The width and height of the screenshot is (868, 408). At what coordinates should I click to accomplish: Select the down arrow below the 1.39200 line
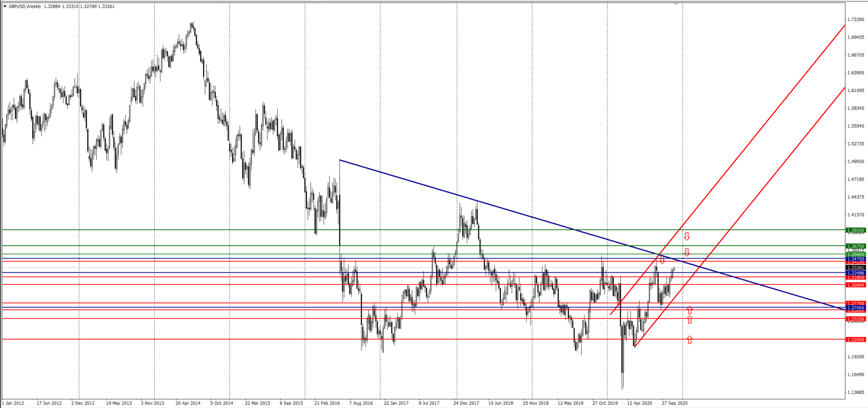[687, 236]
